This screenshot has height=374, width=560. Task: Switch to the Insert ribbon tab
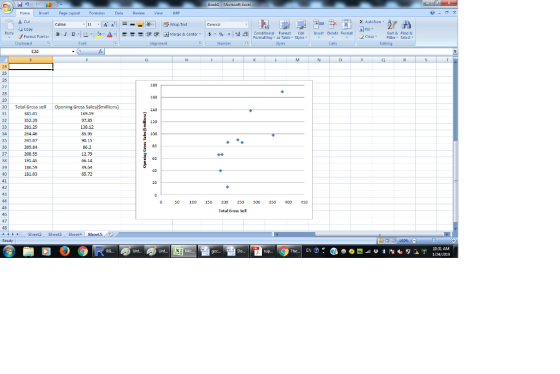44,13
